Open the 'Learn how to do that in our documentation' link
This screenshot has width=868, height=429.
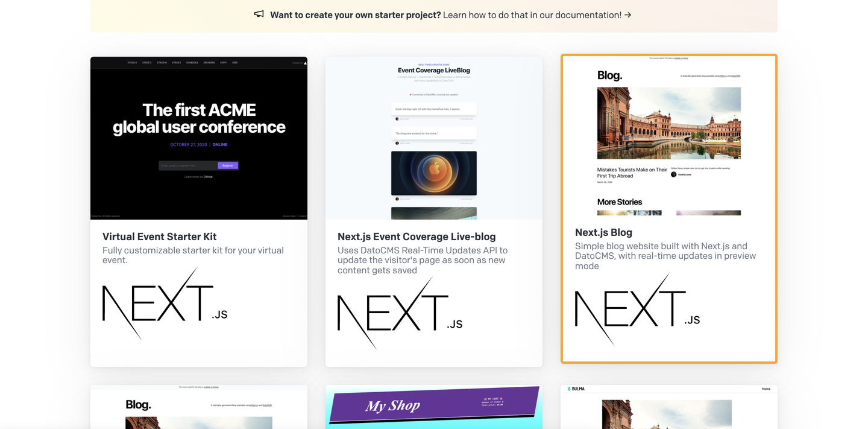[x=532, y=15]
